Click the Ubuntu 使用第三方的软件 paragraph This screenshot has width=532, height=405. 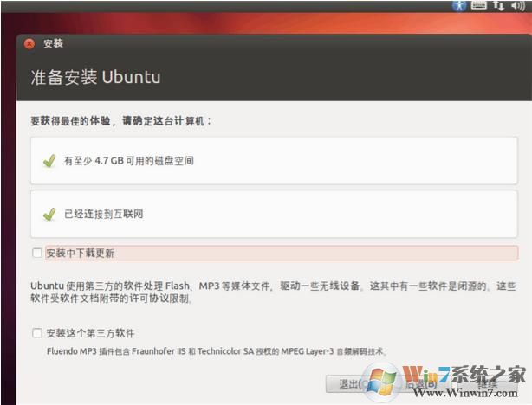[x=273, y=292]
